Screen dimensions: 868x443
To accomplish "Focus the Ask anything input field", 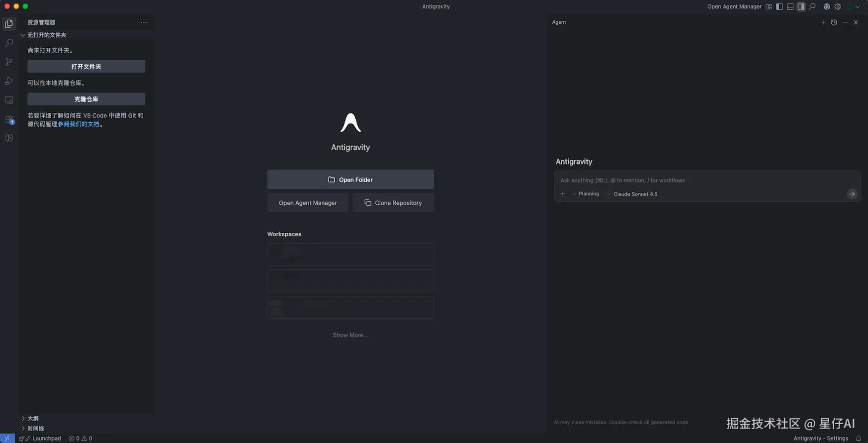I will 707,180.
